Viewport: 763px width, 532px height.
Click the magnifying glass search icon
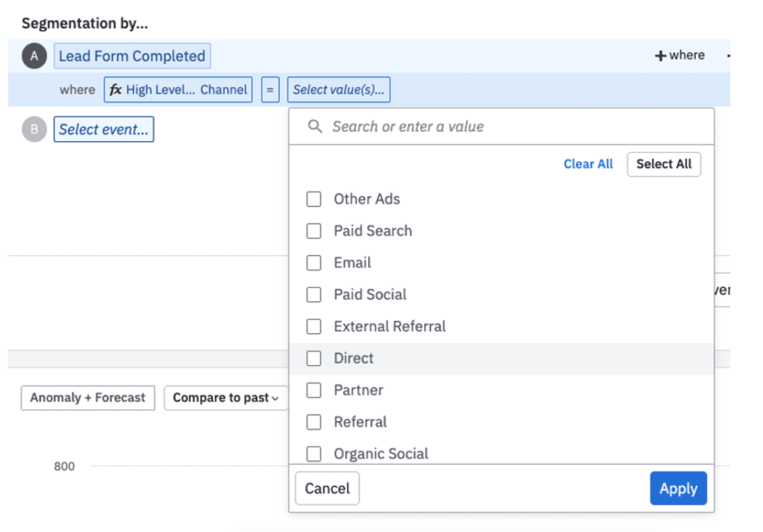(x=315, y=126)
